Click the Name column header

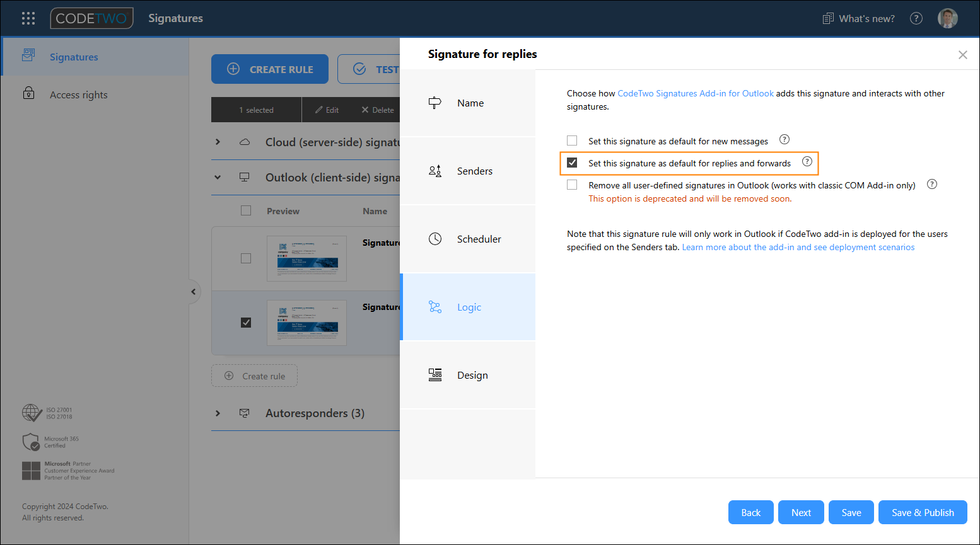point(375,211)
